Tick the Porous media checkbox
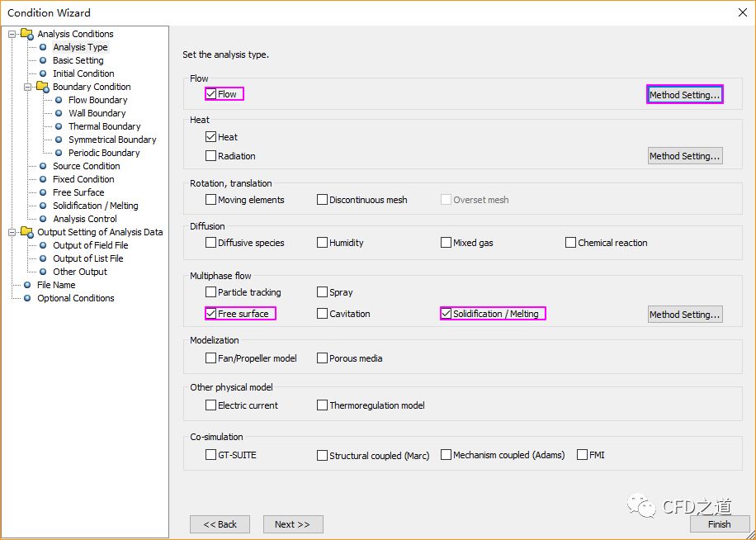This screenshot has width=756, height=540. (323, 358)
